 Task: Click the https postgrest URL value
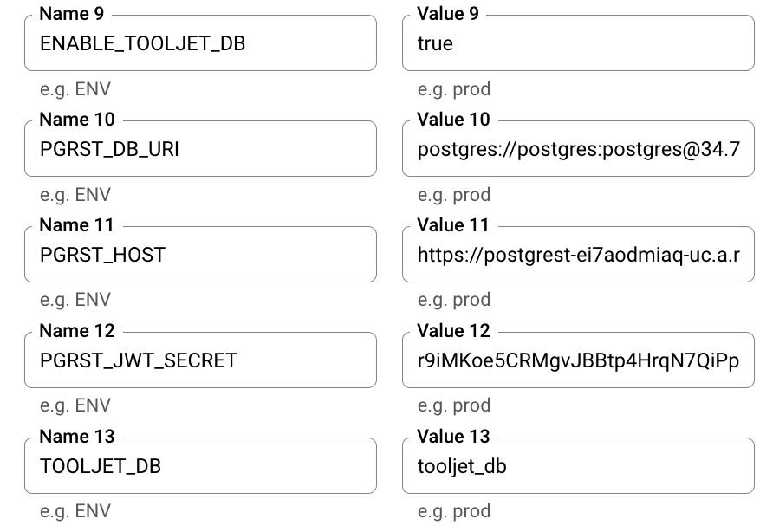pyautogui.click(x=578, y=255)
